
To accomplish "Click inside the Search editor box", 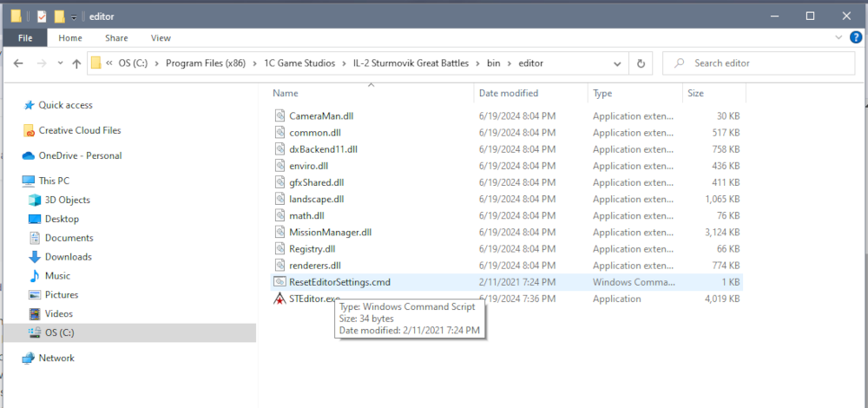I will [x=764, y=63].
